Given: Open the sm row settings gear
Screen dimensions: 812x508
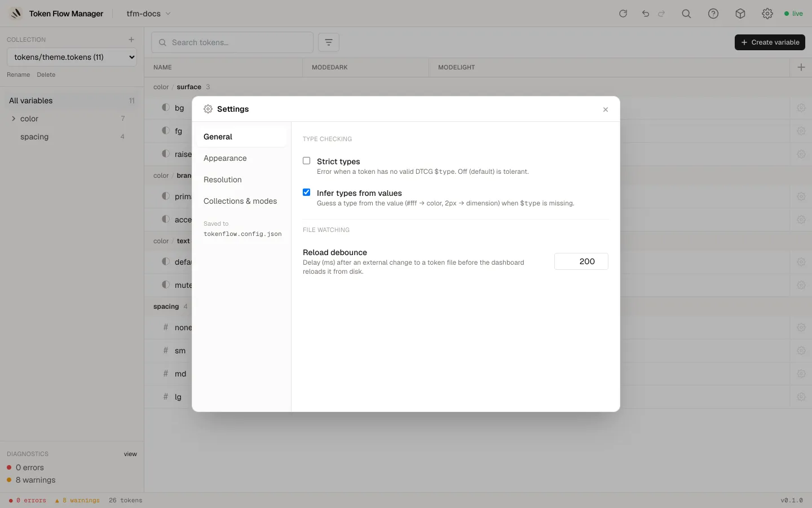Looking at the screenshot, I should pos(801,351).
